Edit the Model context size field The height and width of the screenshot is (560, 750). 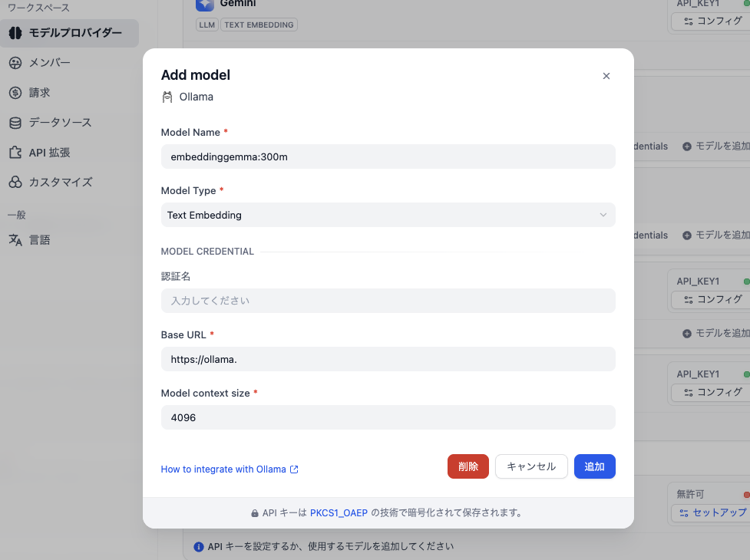point(388,417)
